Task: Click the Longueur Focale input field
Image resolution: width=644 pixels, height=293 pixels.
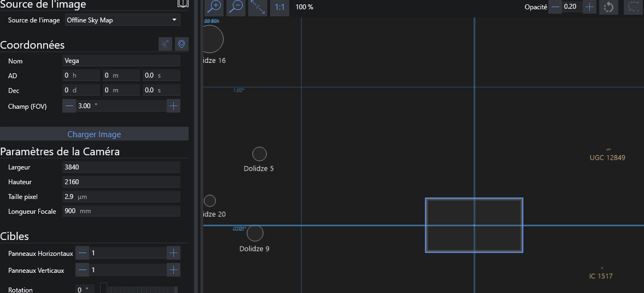Action: click(121, 211)
